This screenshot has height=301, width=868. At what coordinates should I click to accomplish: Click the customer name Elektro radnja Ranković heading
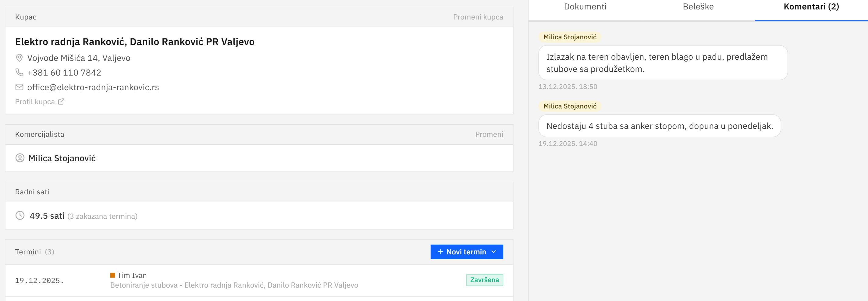(135, 42)
